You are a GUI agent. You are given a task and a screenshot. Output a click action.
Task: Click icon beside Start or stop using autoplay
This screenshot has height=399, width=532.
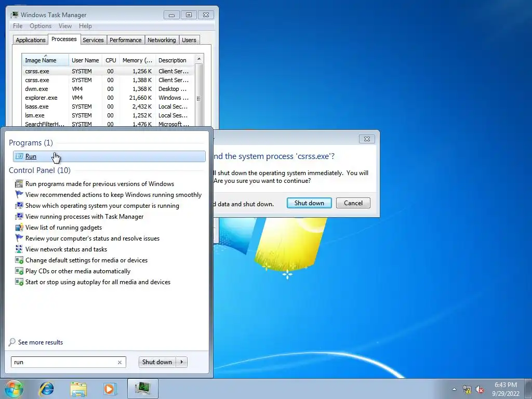click(x=19, y=282)
